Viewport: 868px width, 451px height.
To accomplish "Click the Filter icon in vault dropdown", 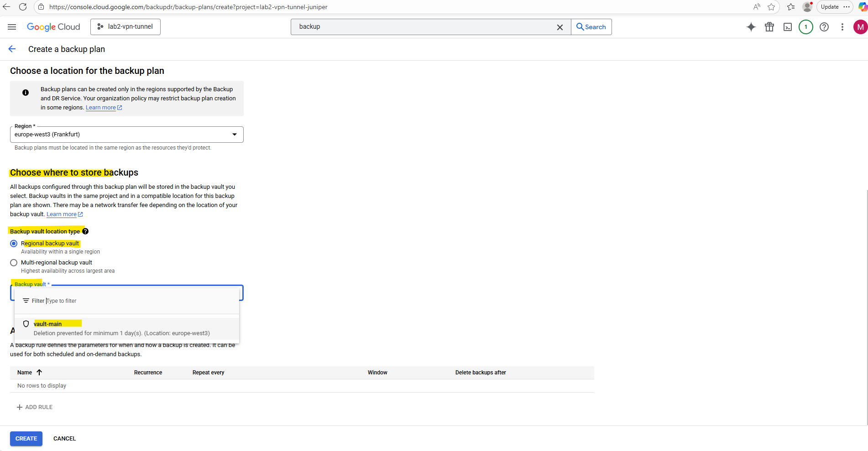I will click(26, 301).
